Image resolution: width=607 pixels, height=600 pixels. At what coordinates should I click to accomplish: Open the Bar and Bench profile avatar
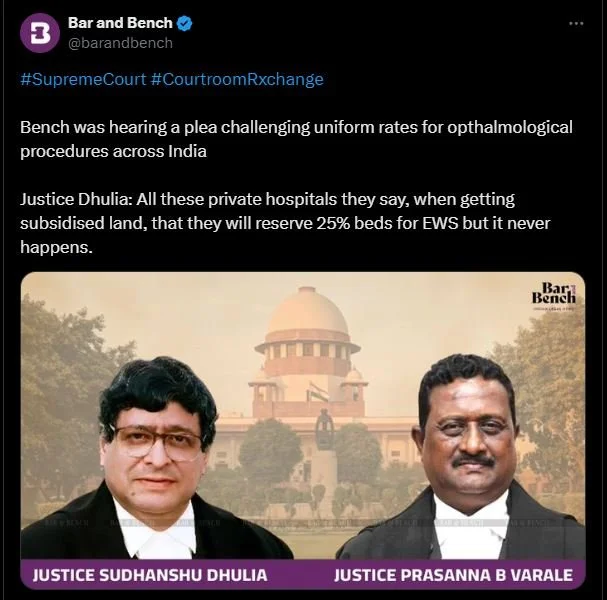click(40, 33)
